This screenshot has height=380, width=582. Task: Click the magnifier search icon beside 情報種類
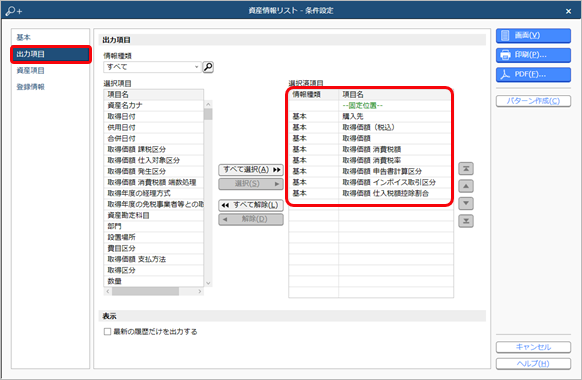[x=208, y=67]
